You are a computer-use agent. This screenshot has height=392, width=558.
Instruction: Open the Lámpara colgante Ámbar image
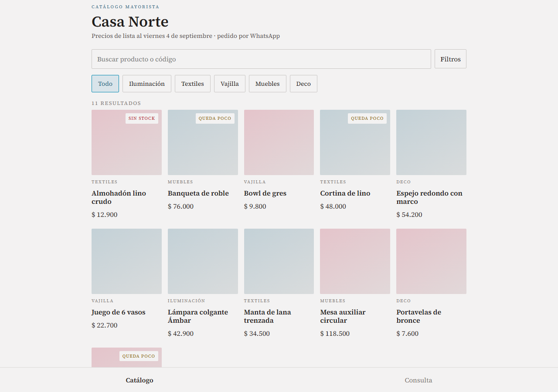coord(203,261)
